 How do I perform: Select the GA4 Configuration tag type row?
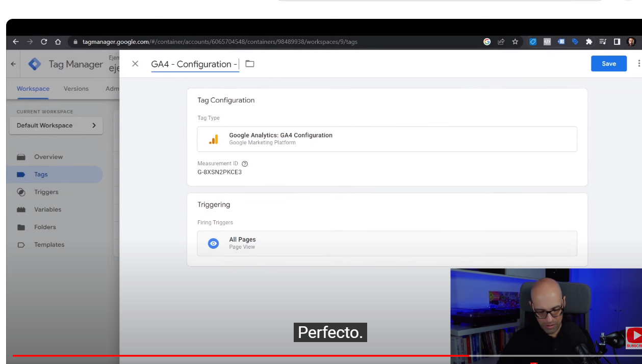[x=387, y=139]
